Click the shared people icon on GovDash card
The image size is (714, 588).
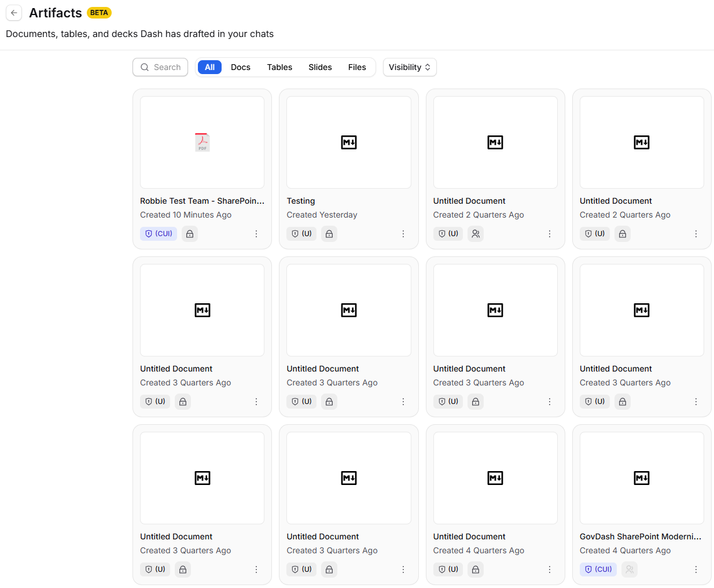tap(630, 569)
